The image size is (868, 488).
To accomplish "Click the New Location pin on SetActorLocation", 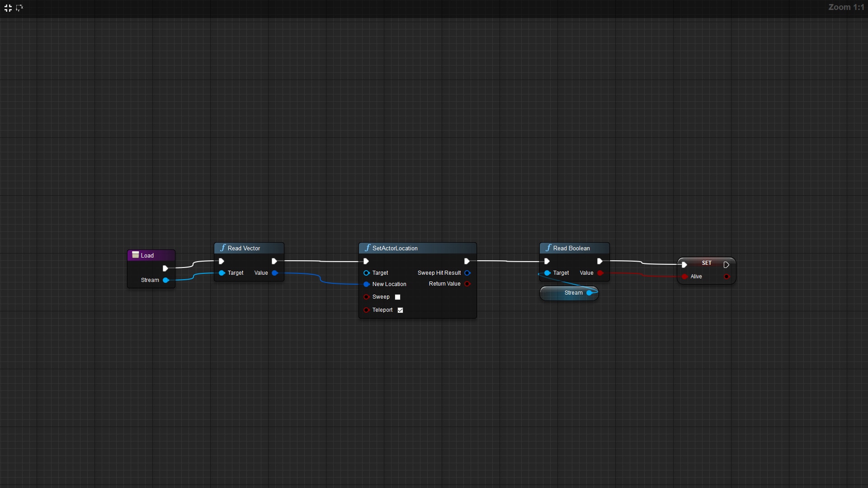I will 366,284.
